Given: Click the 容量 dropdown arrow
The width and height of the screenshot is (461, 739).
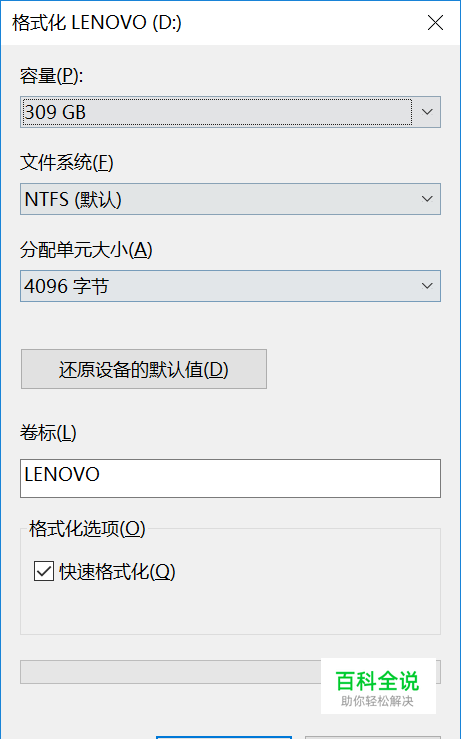Looking at the screenshot, I should 427,112.
